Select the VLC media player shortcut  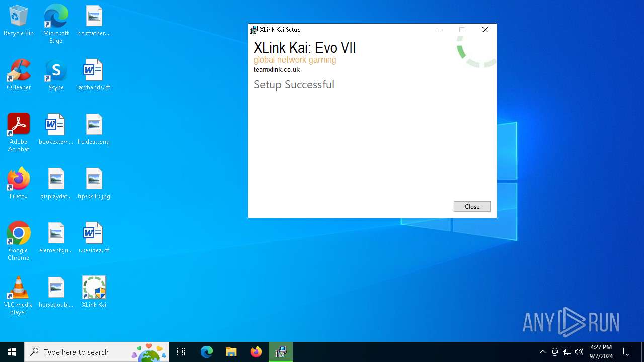click(x=19, y=296)
